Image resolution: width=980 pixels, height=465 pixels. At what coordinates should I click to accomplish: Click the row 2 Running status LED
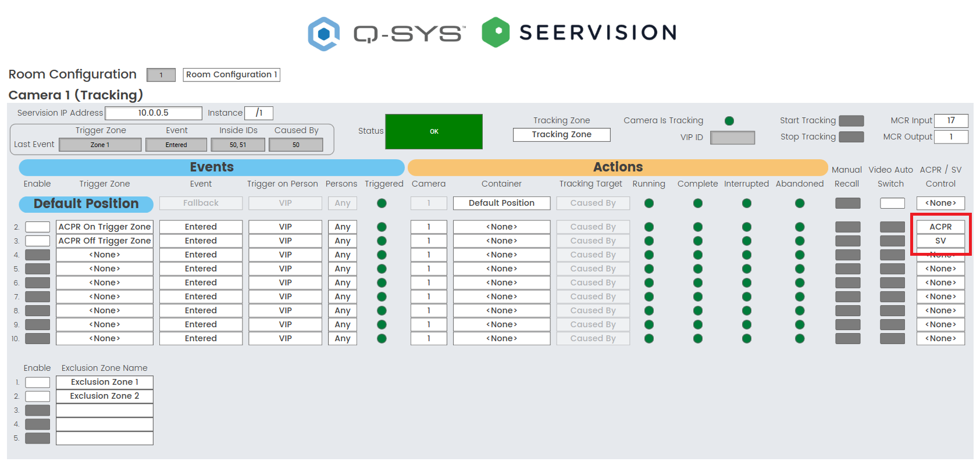pyautogui.click(x=649, y=227)
